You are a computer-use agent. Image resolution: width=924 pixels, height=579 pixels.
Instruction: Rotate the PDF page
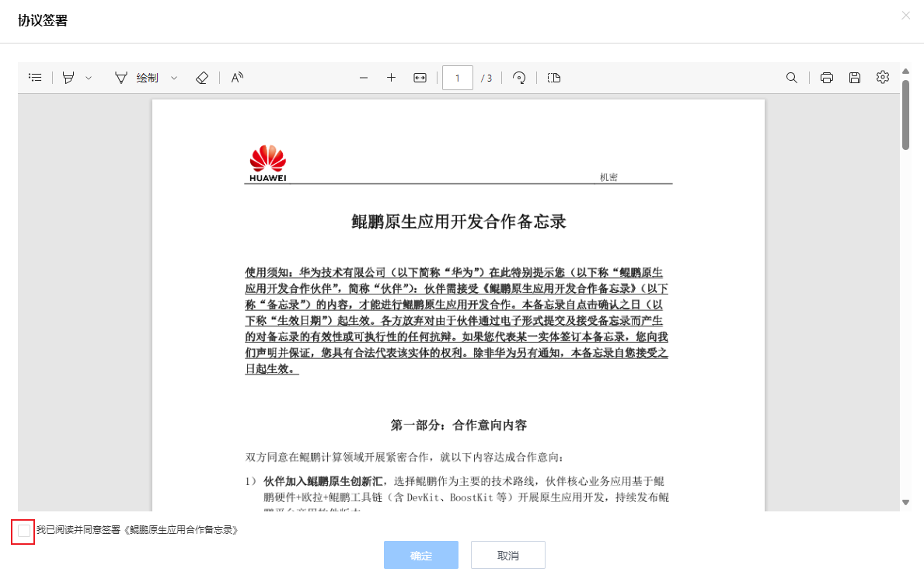coord(519,78)
